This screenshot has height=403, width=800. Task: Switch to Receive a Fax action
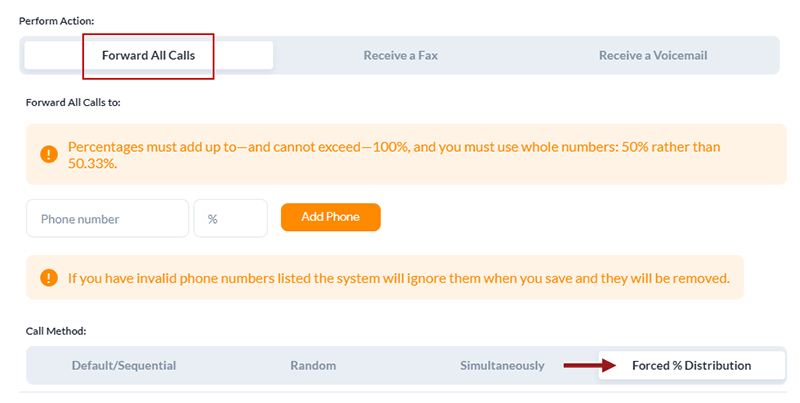[401, 55]
